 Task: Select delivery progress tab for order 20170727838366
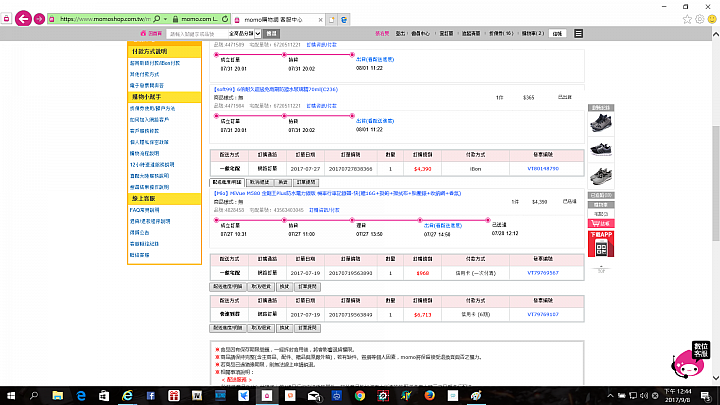pyautogui.click(x=227, y=182)
